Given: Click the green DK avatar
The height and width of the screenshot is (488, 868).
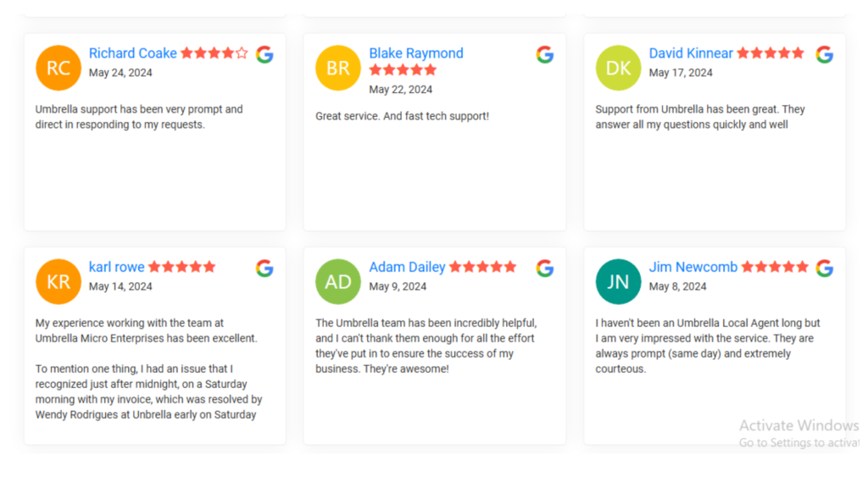Looking at the screenshot, I should tap(618, 68).
